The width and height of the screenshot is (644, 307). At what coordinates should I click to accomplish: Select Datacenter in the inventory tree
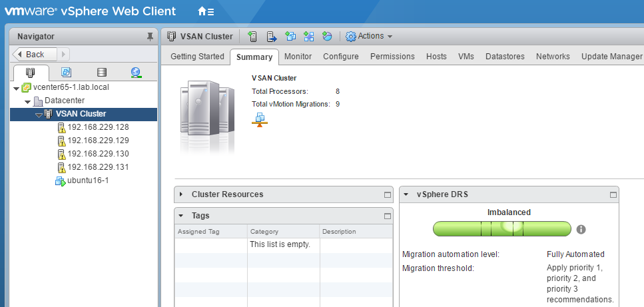(x=65, y=101)
